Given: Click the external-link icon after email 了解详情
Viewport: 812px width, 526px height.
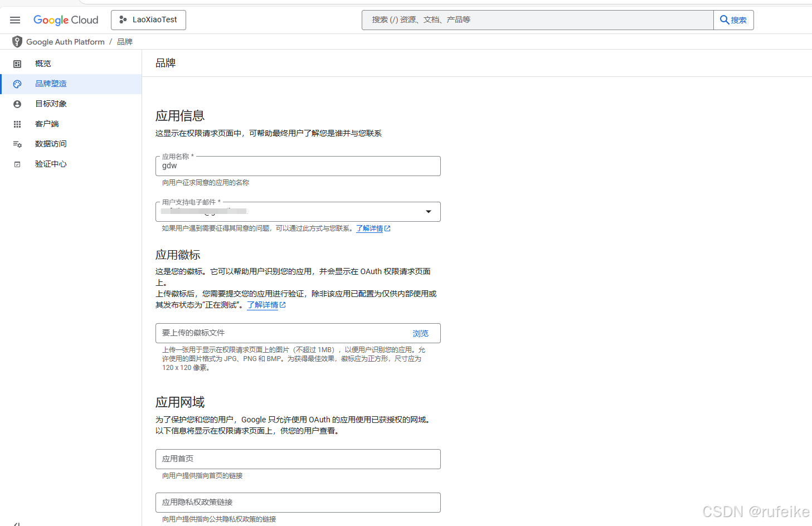Looking at the screenshot, I should (387, 228).
